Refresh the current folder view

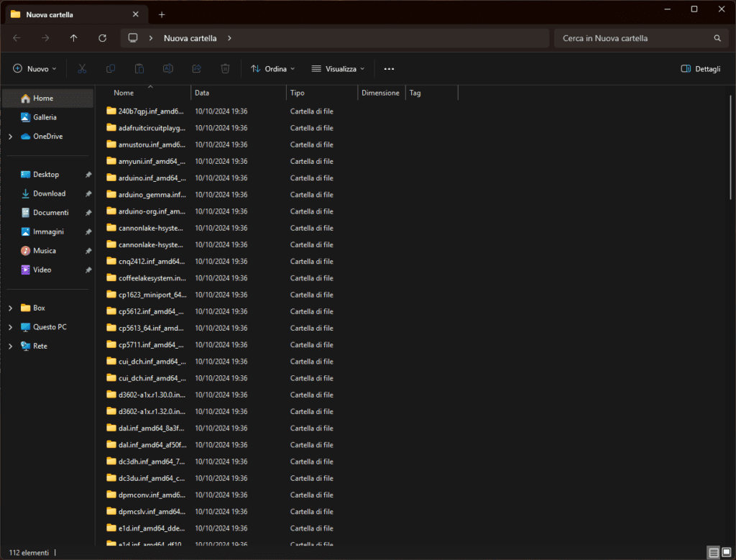(x=102, y=38)
